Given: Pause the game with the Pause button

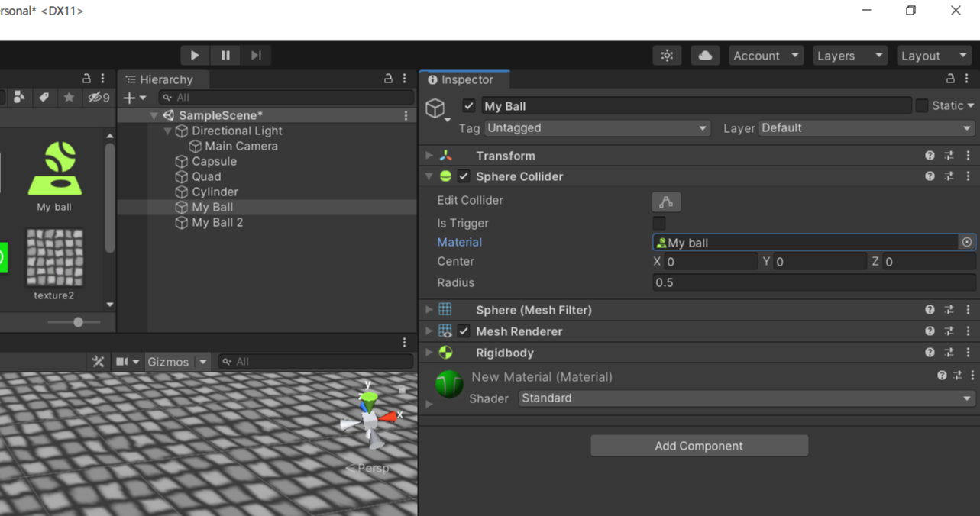Looking at the screenshot, I should 225,55.
